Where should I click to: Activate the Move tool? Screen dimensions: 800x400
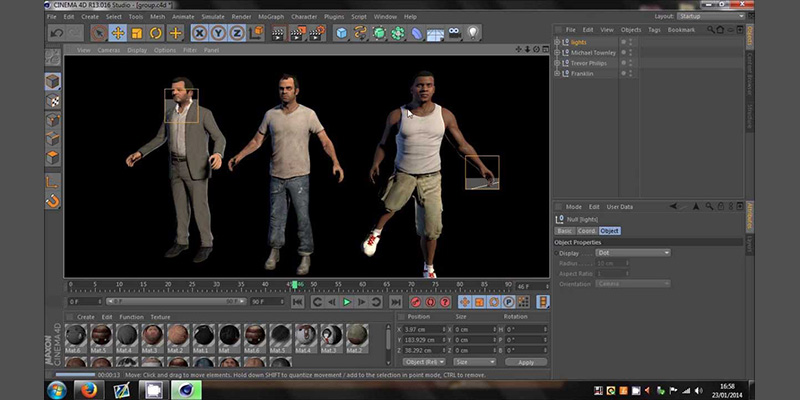pyautogui.click(x=118, y=34)
